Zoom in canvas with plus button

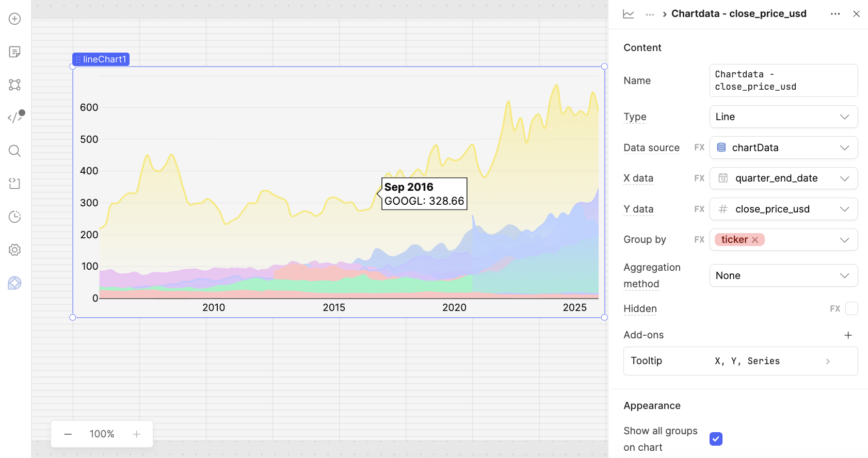136,434
